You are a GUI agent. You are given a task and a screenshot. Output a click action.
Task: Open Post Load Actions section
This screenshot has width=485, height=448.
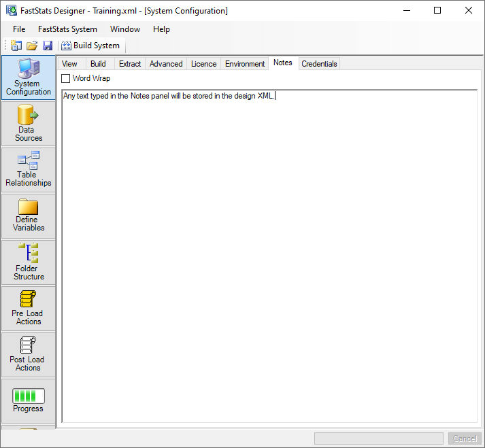tap(29, 355)
